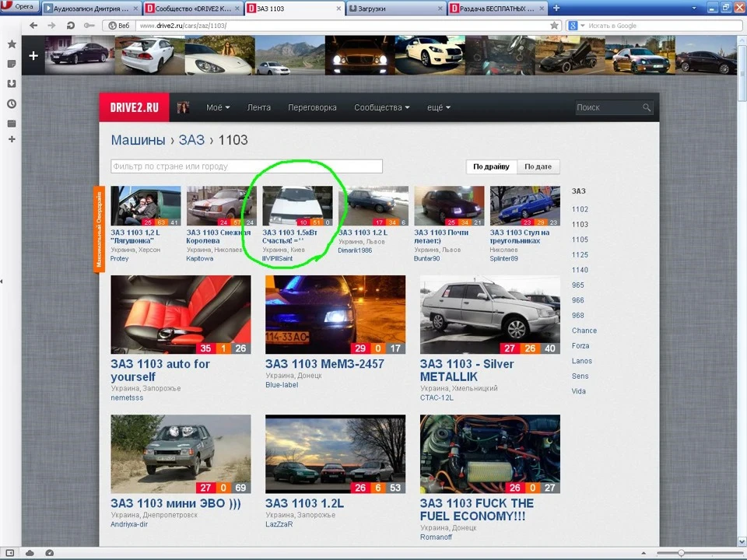Open the ЗАЗ 1103 FUCK THE FUEL ECONOMY link
Image resolution: width=747 pixels, height=560 pixels.
point(476,509)
